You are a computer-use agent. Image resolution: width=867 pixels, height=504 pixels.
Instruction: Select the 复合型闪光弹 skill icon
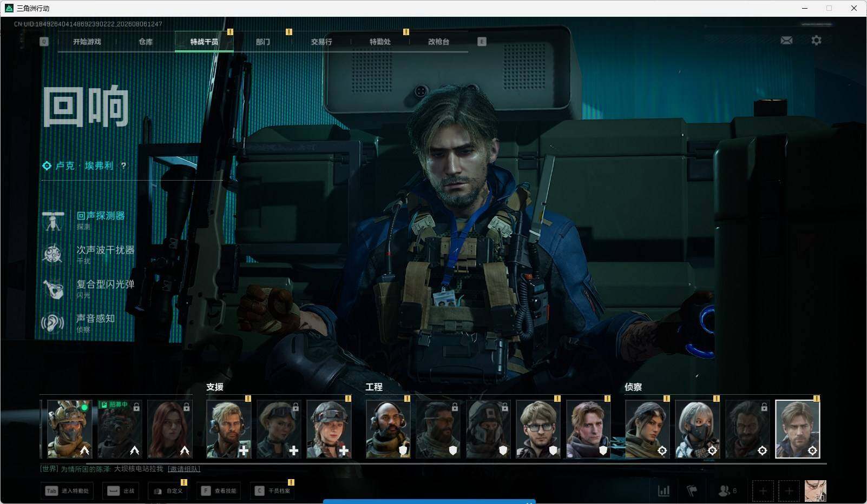click(x=53, y=289)
